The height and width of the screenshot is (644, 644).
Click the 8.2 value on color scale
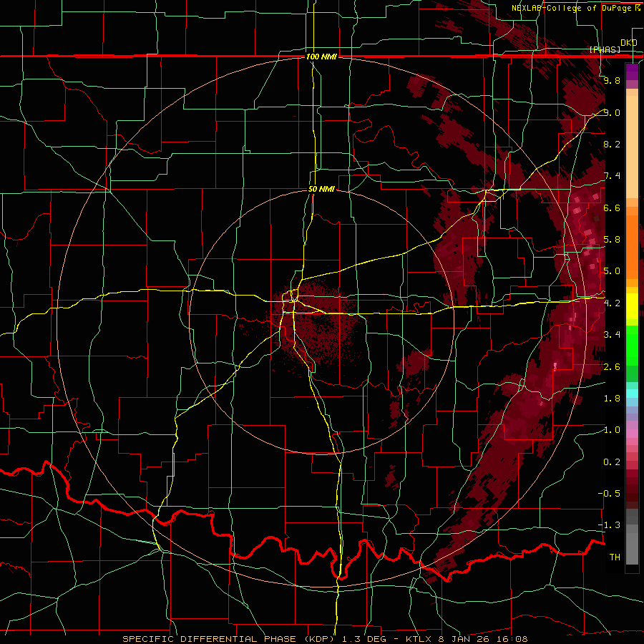pos(612,144)
